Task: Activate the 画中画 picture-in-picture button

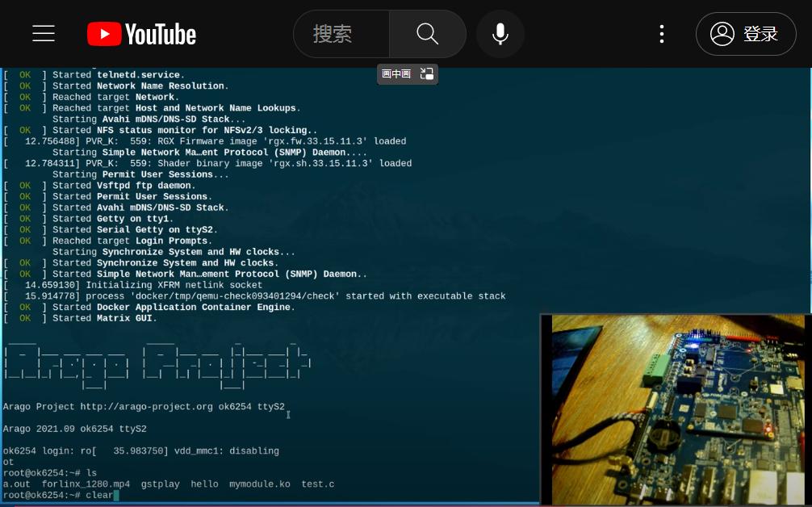Action: (x=407, y=73)
